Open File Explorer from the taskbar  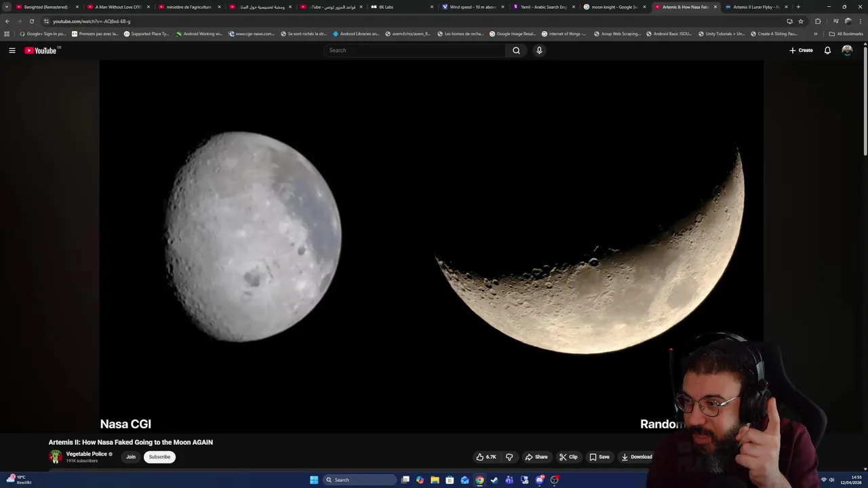tap(435, 480)
